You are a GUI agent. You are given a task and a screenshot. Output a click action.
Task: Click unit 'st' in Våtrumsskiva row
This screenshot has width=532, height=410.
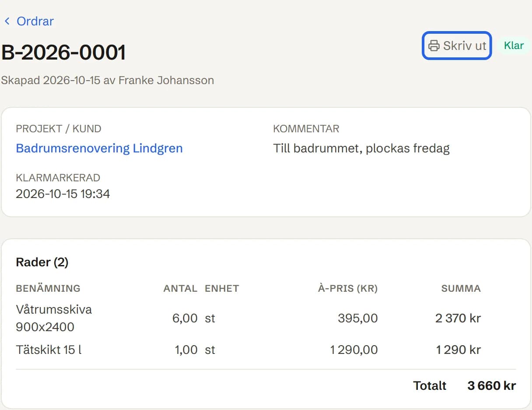(x=210, y=318)
